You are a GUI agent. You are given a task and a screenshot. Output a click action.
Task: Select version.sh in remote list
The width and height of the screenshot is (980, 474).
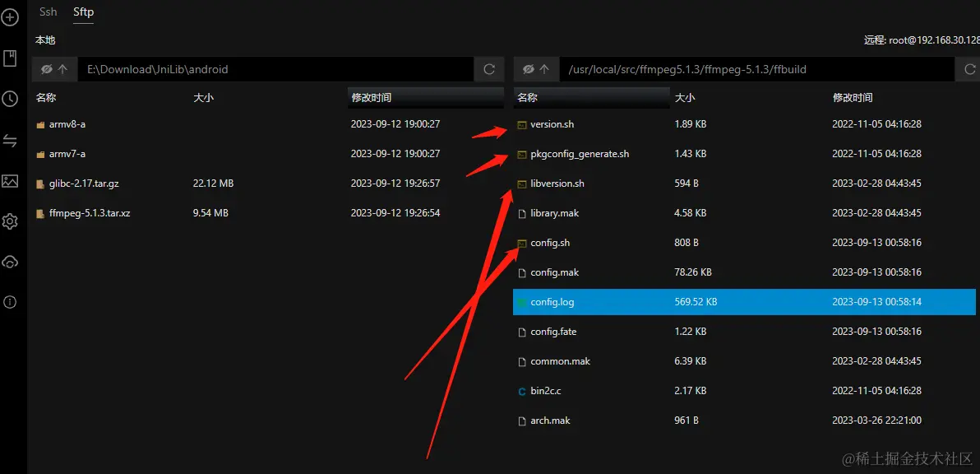(552, 124)
